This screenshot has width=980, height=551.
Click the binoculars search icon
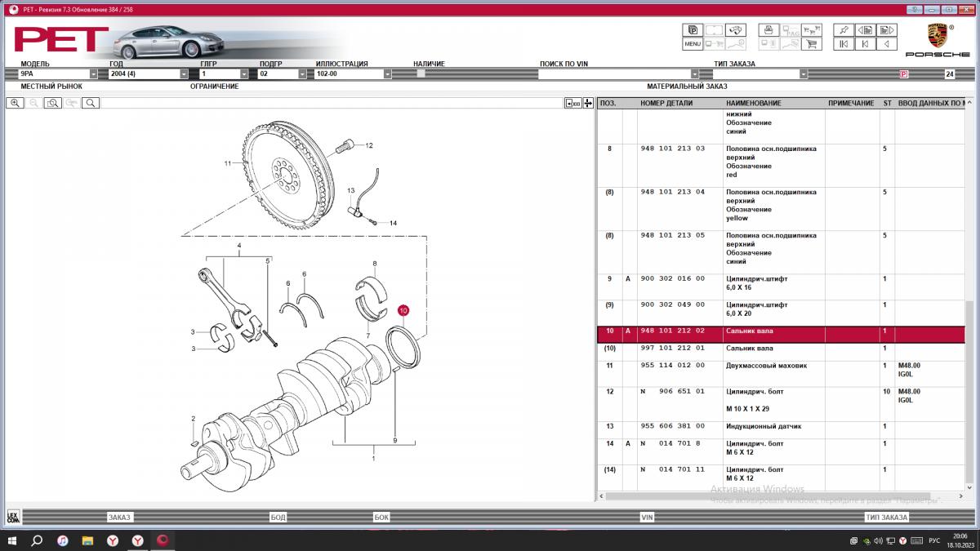click(735, 29)
